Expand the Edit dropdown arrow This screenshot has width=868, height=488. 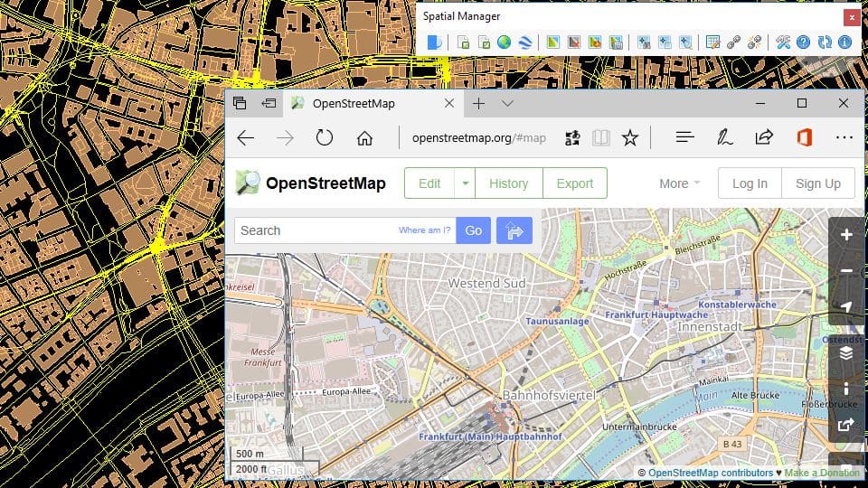pyautogui.click(x=465, y=183)
